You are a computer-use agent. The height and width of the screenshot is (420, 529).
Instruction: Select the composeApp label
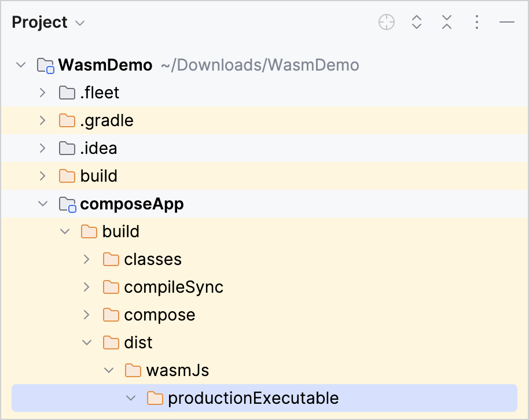[x=132, y=204]
